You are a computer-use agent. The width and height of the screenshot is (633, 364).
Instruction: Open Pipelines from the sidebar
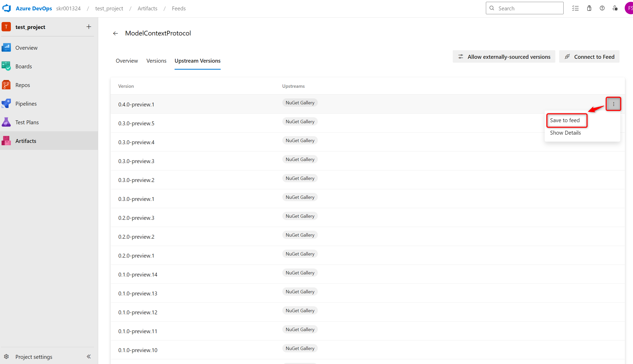coord(26,103)
